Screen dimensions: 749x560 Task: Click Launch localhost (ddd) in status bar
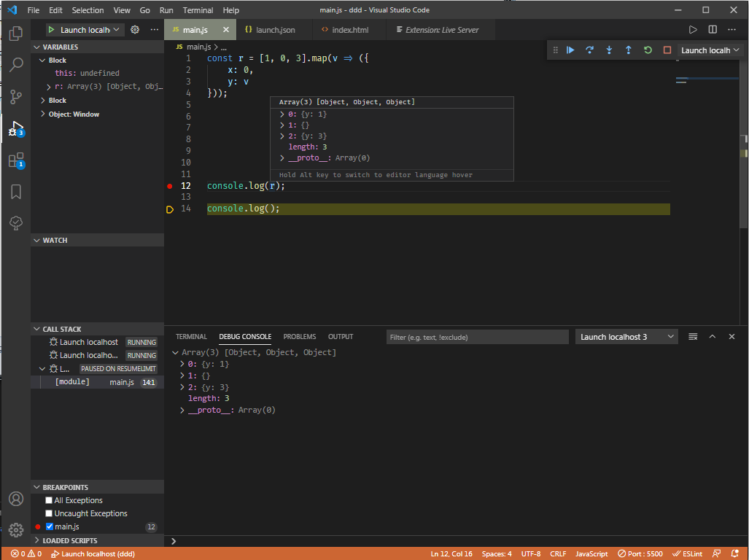[x=93, y=553]
